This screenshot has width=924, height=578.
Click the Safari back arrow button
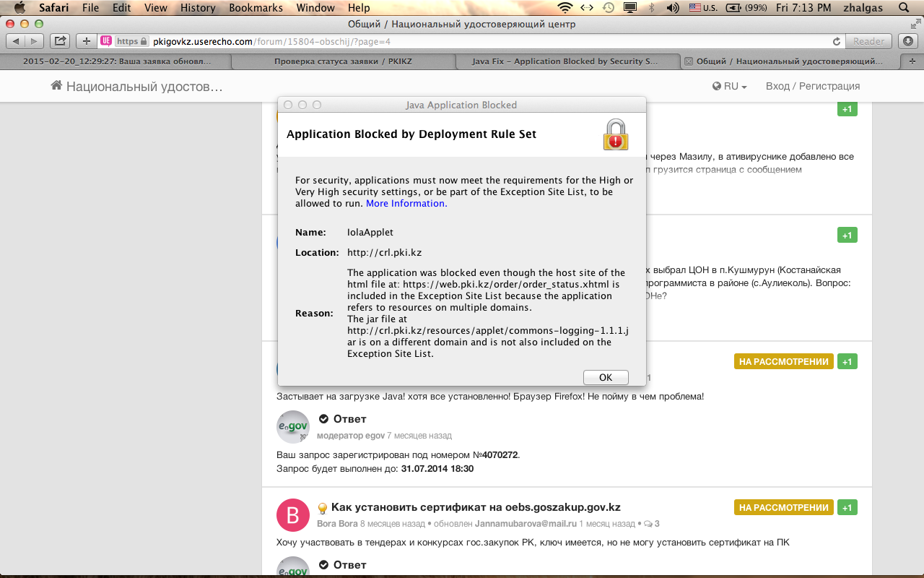tap(16, 41)
